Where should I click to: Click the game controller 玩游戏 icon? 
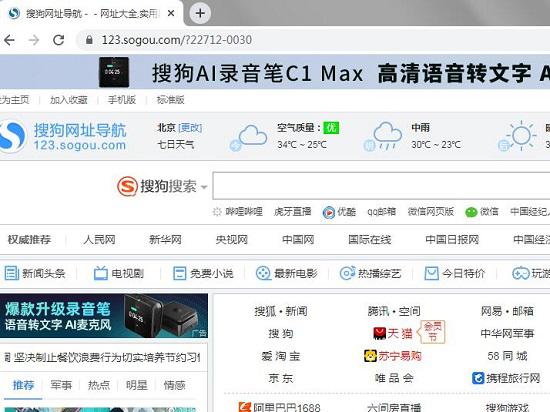pyautogui.click(x=520, y=273)
